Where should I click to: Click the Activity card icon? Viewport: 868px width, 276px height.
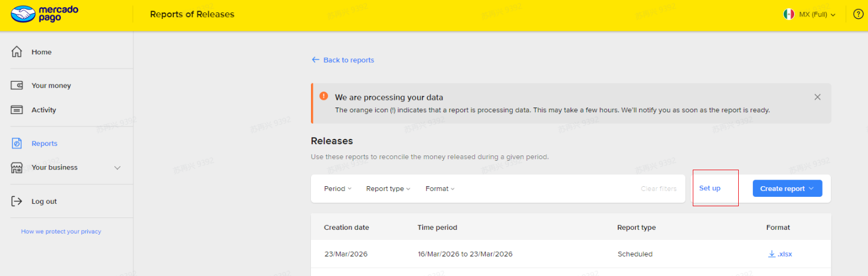[x=17, y=110]
